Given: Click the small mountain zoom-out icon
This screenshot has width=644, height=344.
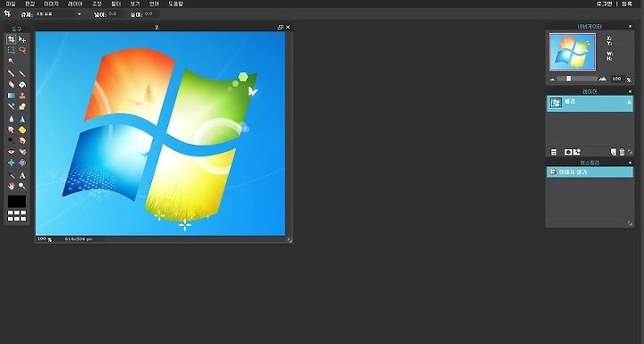Looking at the screenshot, I should click(x=552, y=80).
